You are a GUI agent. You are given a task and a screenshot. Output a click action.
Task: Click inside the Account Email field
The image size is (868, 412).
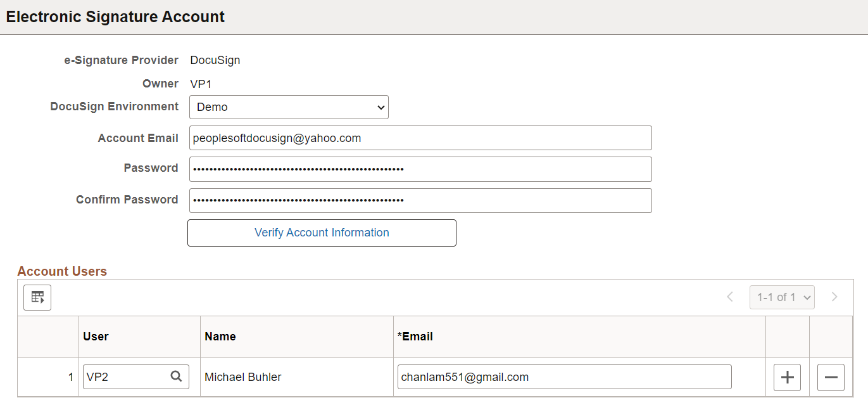420,138
